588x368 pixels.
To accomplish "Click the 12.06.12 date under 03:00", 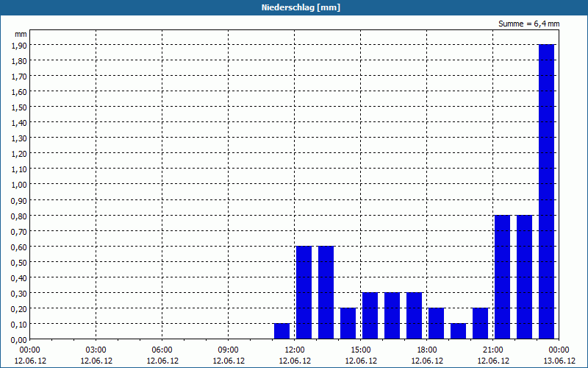I will point(96,361).
